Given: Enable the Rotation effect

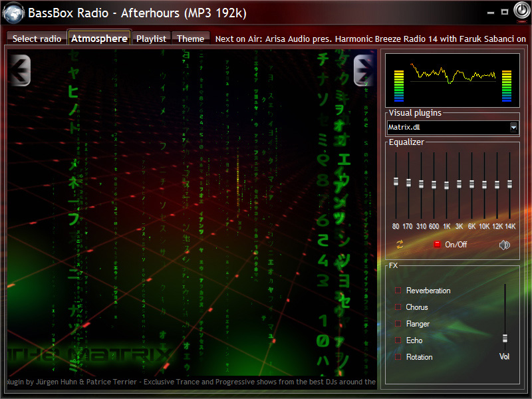Looking at the screenshot, I should pos(398,357).
